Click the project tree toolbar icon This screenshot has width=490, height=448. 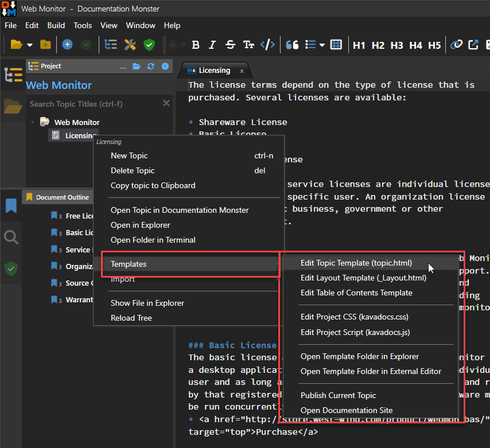[x=111, y=45]
